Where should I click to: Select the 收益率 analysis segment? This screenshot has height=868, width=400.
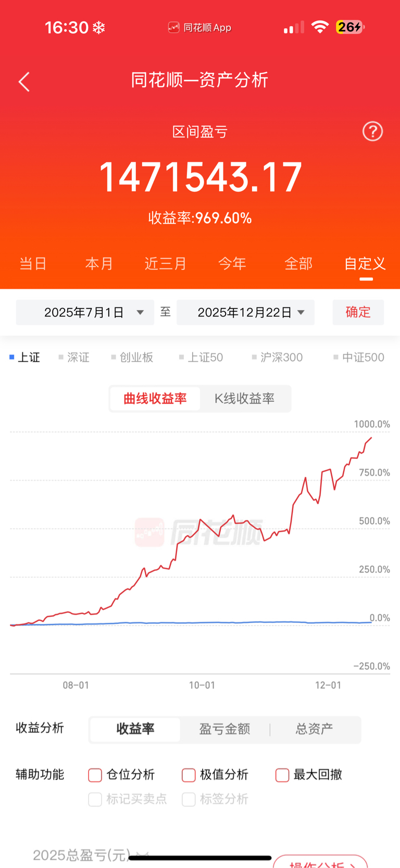[x=135, y=729]
